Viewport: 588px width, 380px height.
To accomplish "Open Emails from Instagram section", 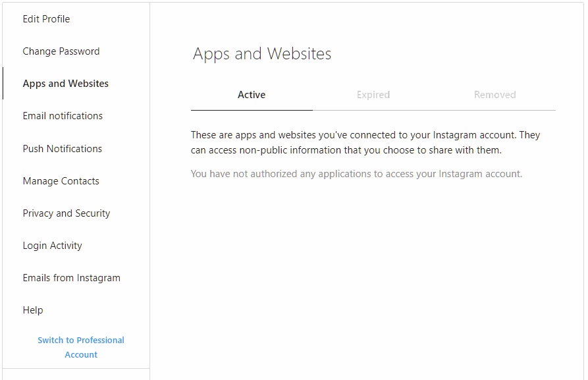I will click(72, 278).
